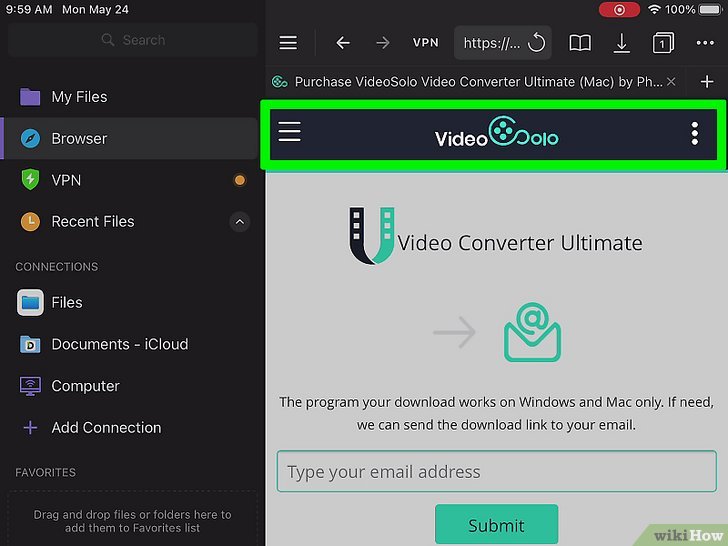The image size is (728, 546).
Task: Tap the battery status icon
Action: coord(710,9)
